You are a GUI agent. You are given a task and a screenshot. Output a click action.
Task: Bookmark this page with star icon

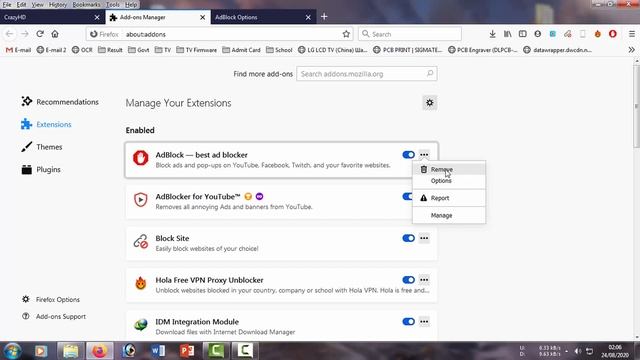point(346,34)
